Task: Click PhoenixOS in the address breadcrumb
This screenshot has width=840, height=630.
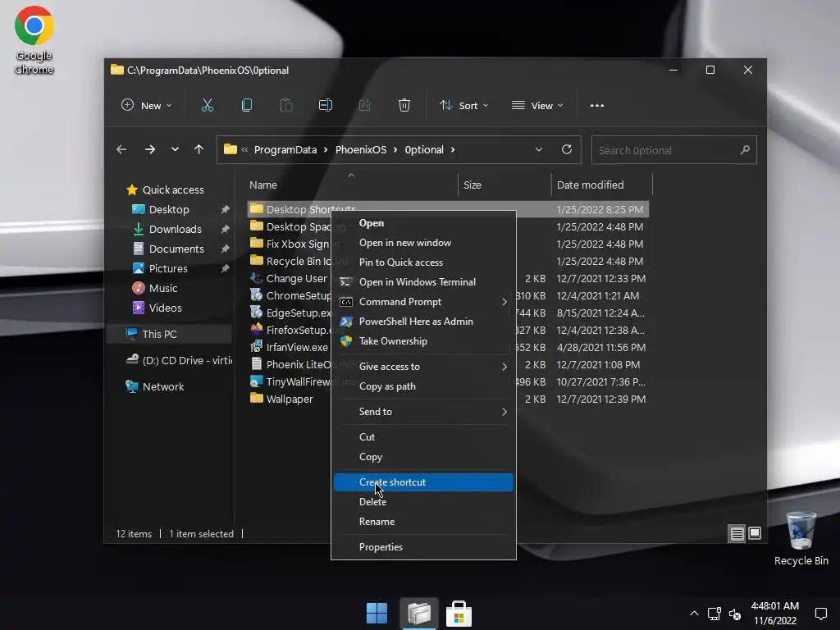Action: (361, 149)
